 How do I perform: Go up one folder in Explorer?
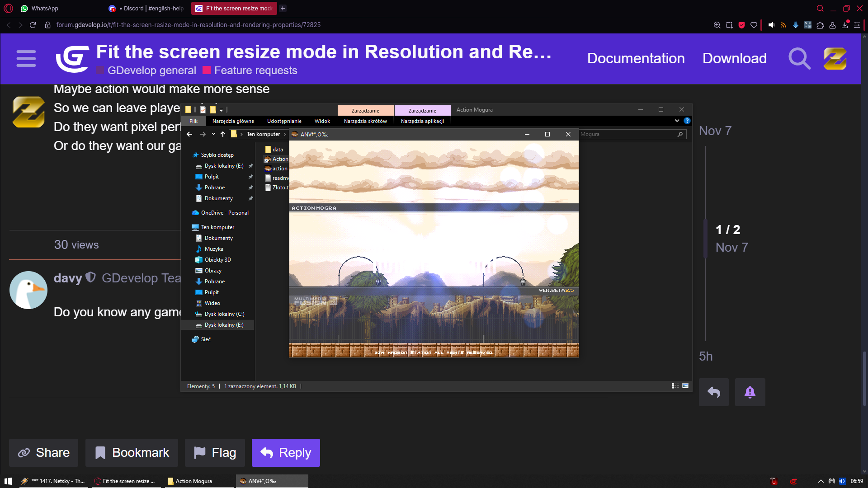point(223,134)
